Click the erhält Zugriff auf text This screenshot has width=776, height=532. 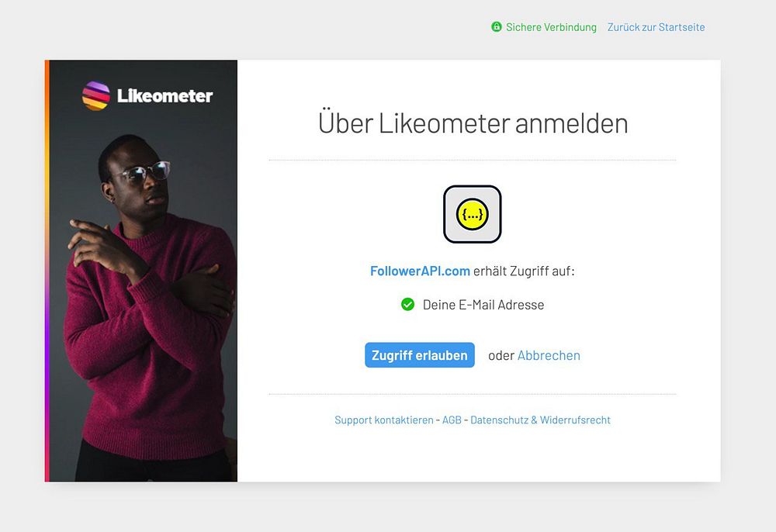click(524, 271)
